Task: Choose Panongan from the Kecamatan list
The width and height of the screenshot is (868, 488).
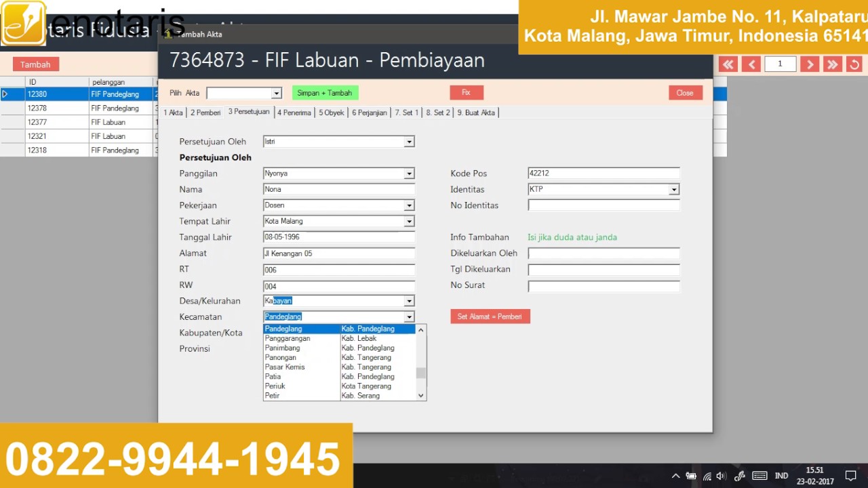Action: pos(340,357)
